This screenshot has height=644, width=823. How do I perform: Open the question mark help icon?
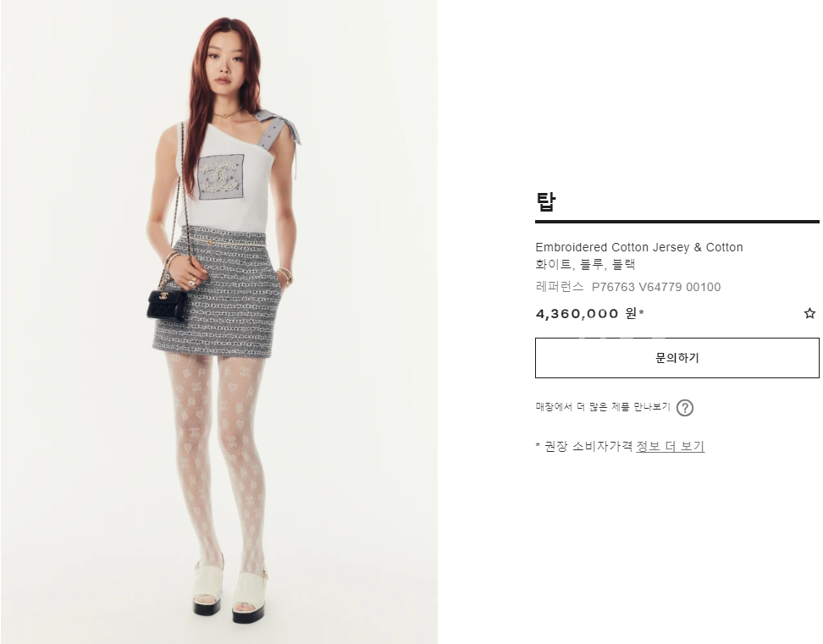pyautogui.click(x=684, y=408)
